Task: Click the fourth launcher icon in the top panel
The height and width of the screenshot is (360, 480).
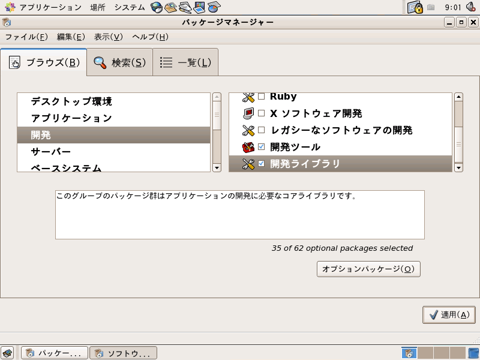Action: click(x=199, y=7)
